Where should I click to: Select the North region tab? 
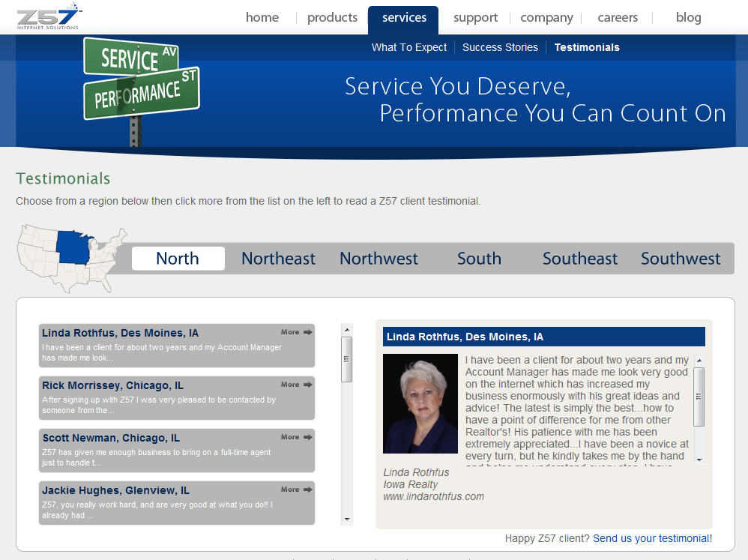click(x=178, y=259)
